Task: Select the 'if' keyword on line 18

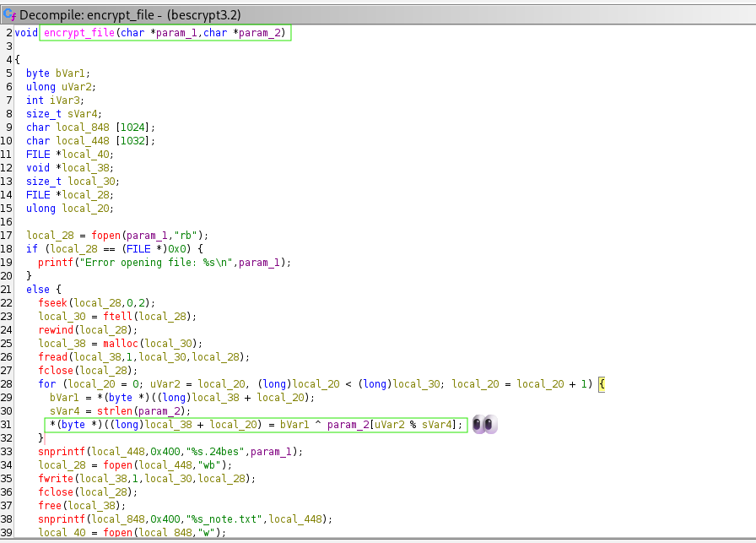Action: pyautogui.click(x=32, y=248)
